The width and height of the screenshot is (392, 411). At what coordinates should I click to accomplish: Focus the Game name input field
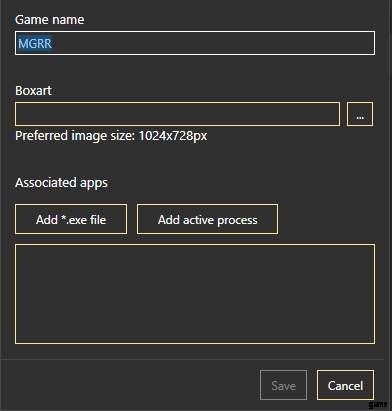coord(195,43)
